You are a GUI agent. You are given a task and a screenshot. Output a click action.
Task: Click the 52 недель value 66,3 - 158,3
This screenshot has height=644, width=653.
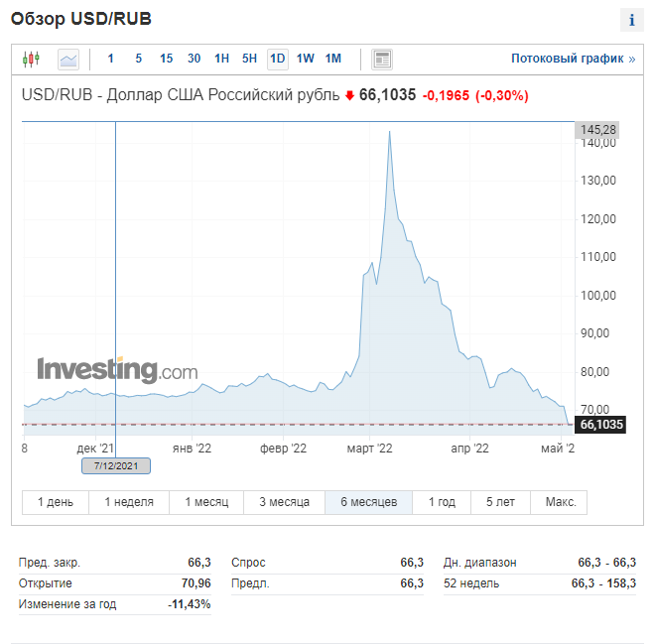pos(603,583)
